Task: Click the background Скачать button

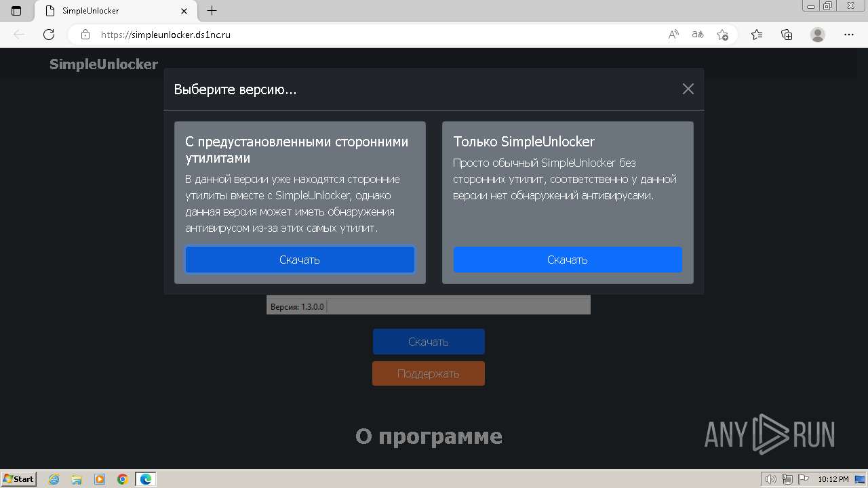Action: (429, 342)
